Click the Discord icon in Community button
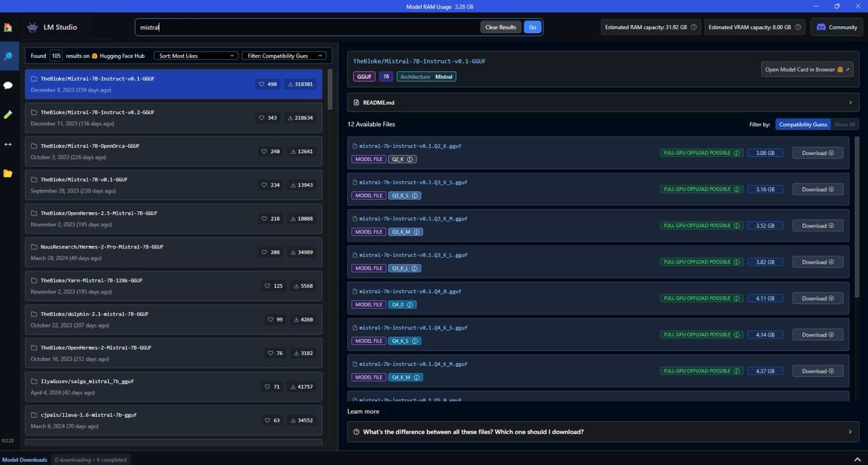 (x=821, y=27)
